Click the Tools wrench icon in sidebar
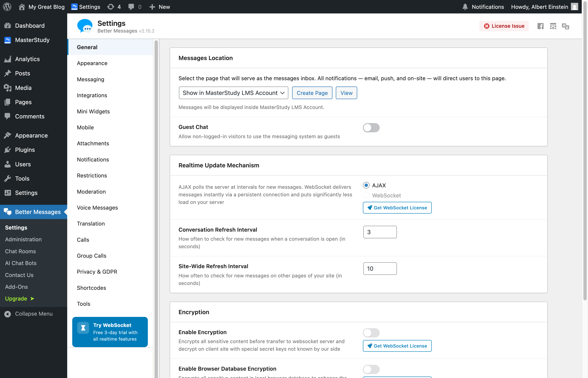 pos(8,178)
